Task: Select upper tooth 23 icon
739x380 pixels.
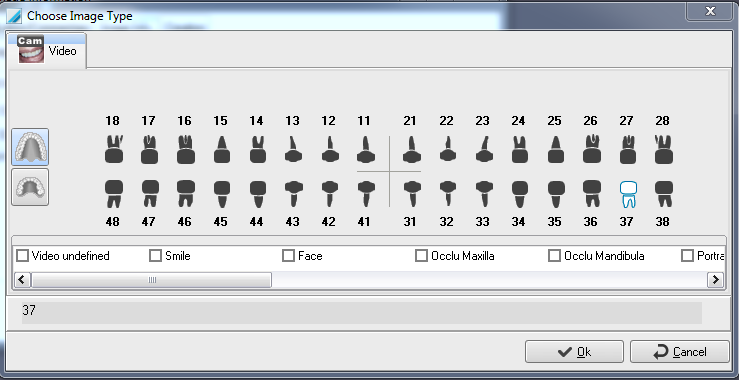Action: [x=484, y=149]
